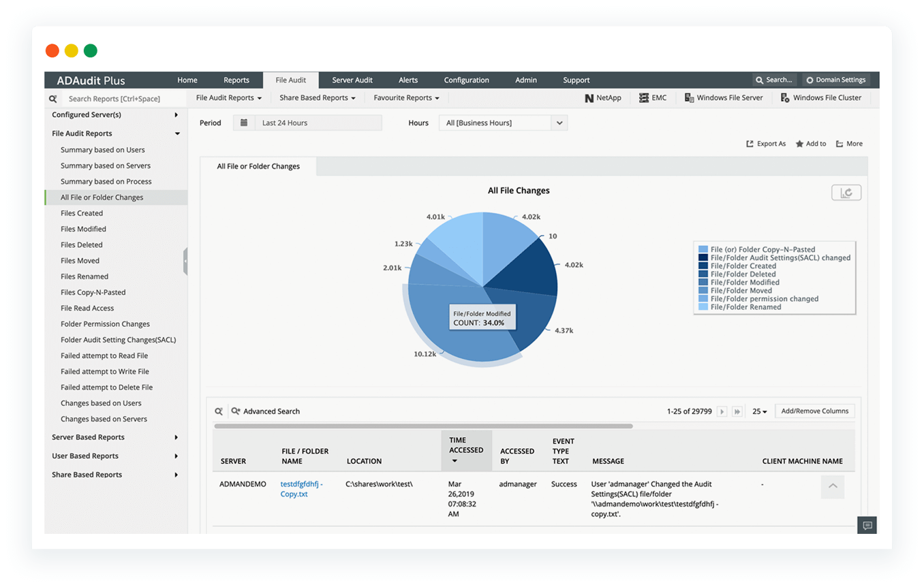Open the Server Audit tab
This screenshot has height=587, width=924.
(x=352, y=80)
